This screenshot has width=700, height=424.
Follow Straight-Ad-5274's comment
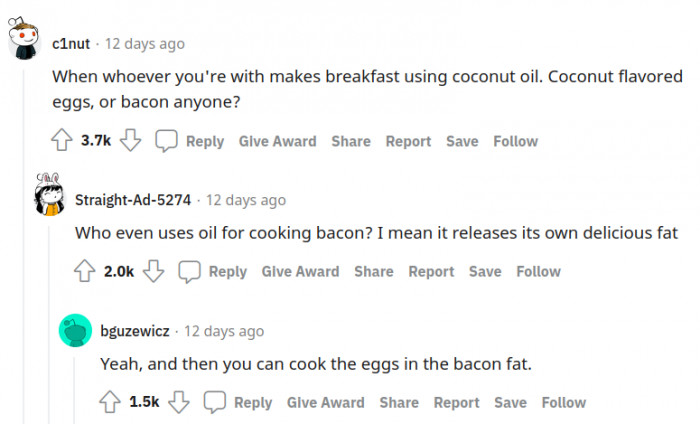(538, 271)
